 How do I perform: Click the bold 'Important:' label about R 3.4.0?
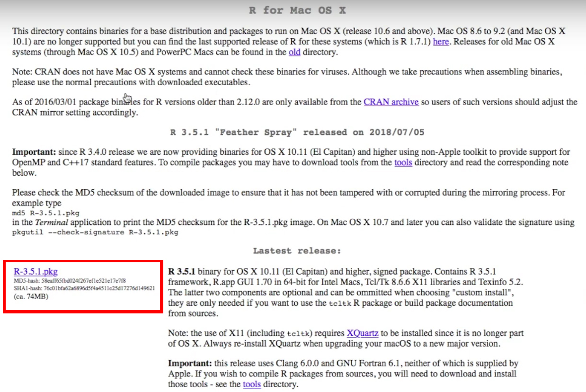[34, 152]
